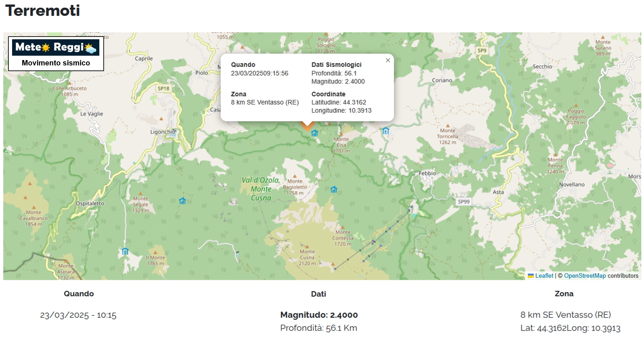
Task: Click the blue shelter icon west of Il Monte
Action: 125,251
